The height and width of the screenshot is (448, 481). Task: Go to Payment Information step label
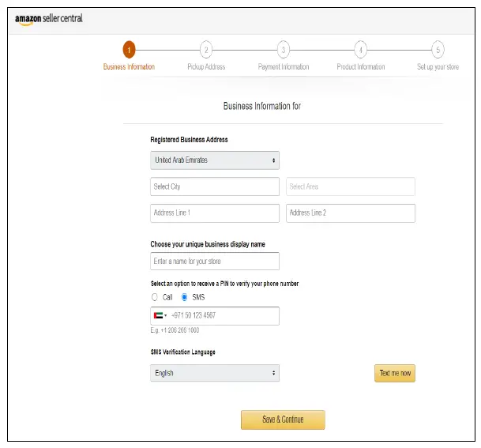point(284,67)
